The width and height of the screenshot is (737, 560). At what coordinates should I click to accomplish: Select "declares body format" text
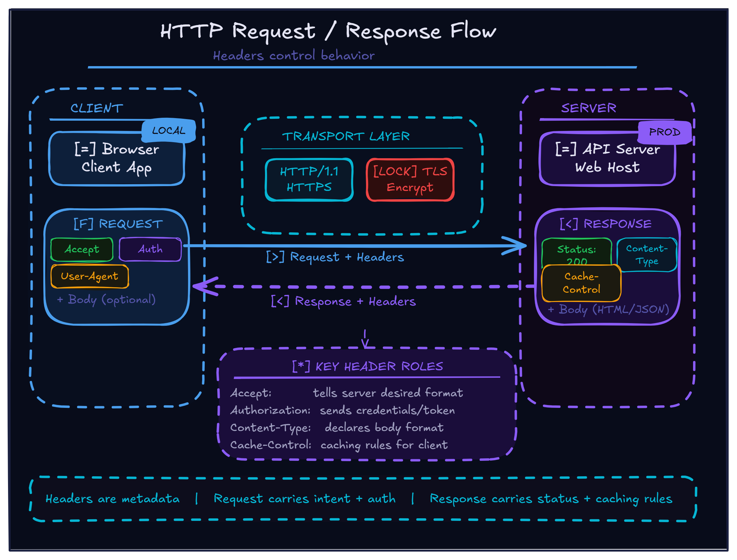click(x=384, y=428)
